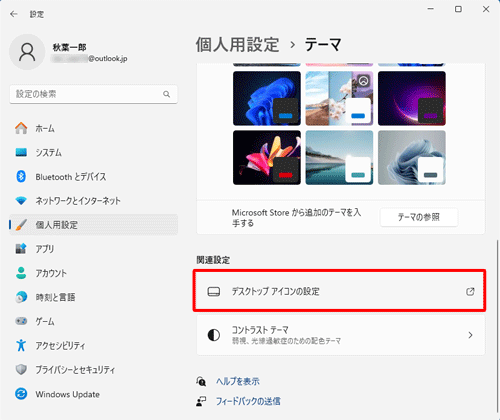
Task: Click the 個人用設定 paintbrush icon
Action: point(21,225)
